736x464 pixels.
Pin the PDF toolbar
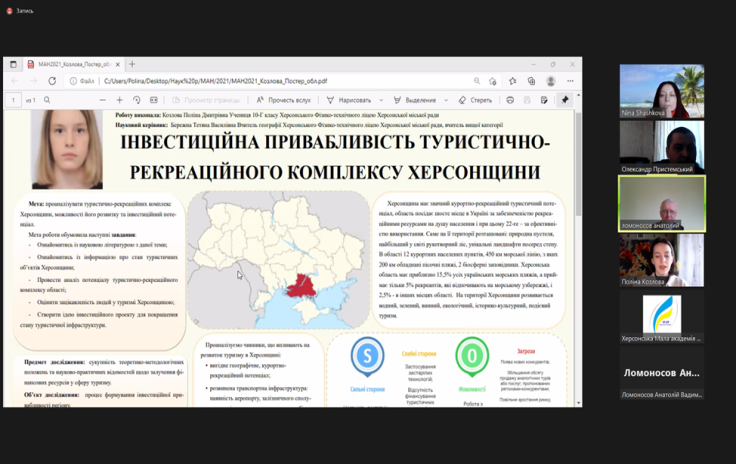[x=565, y=100]
